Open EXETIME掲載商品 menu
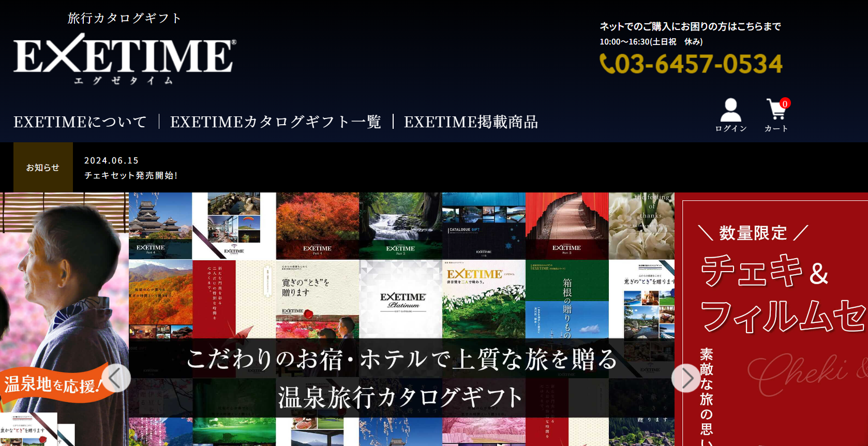 click(471, 122)
